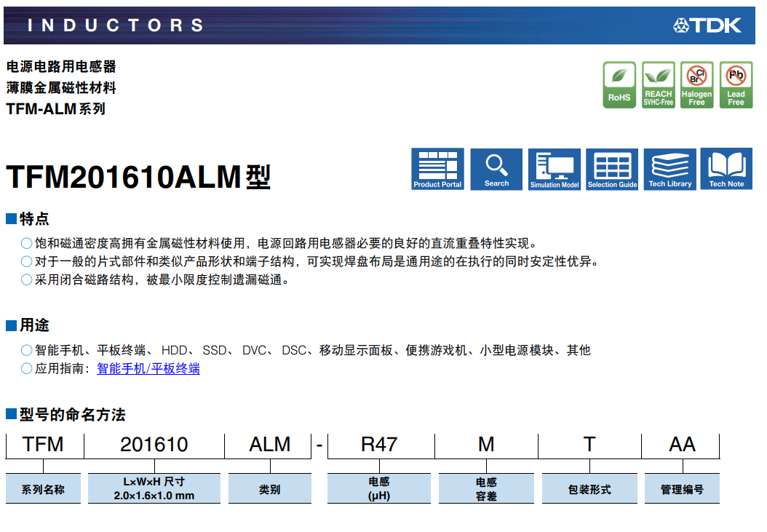Click the TDK logo in header
This screenshot has height=532, width=767.
(x=707, y=25)
